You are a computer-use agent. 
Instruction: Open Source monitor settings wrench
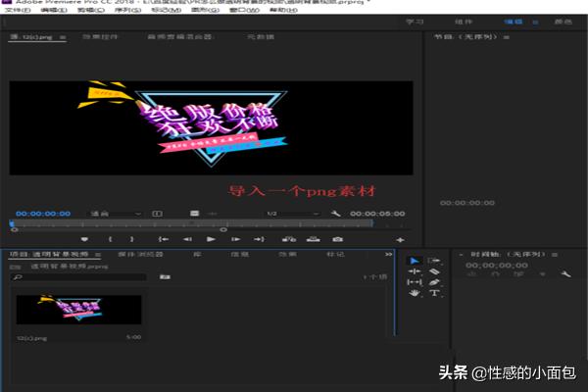pos(335,214)
